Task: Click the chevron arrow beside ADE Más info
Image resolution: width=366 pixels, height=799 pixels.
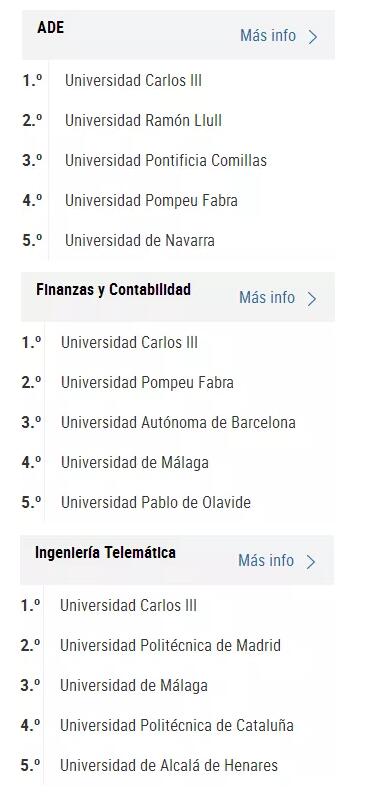Action: point(312,37)
